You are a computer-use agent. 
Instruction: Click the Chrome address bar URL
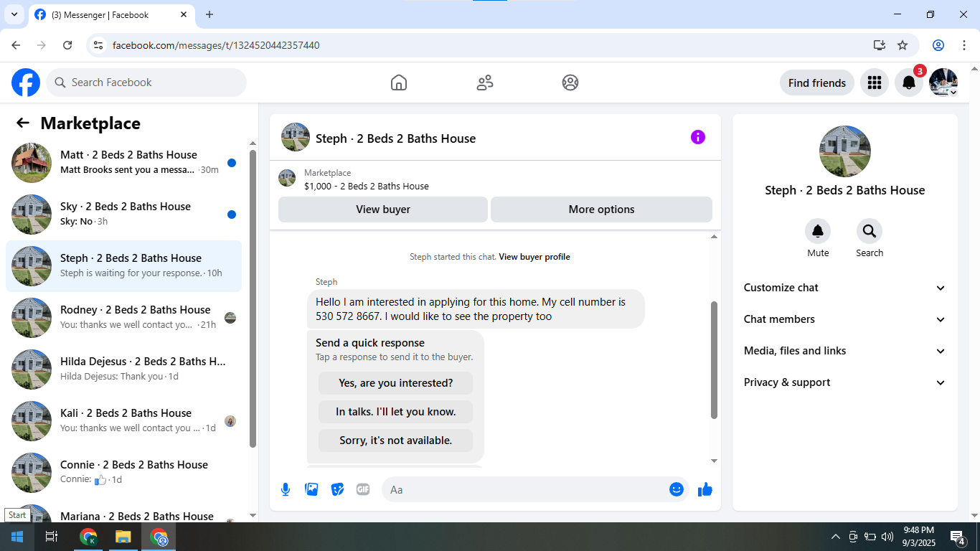point(216,45)
